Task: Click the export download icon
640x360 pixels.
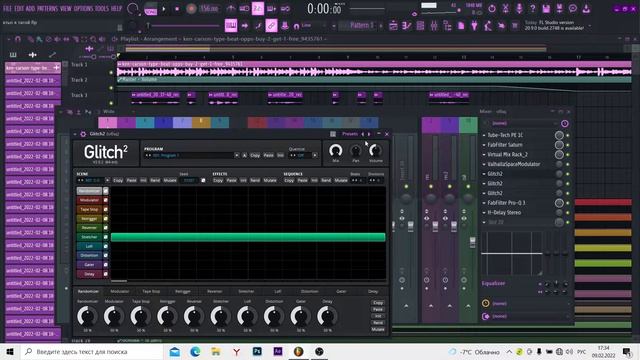Action: pyautogui.click(x=586, y=9)
